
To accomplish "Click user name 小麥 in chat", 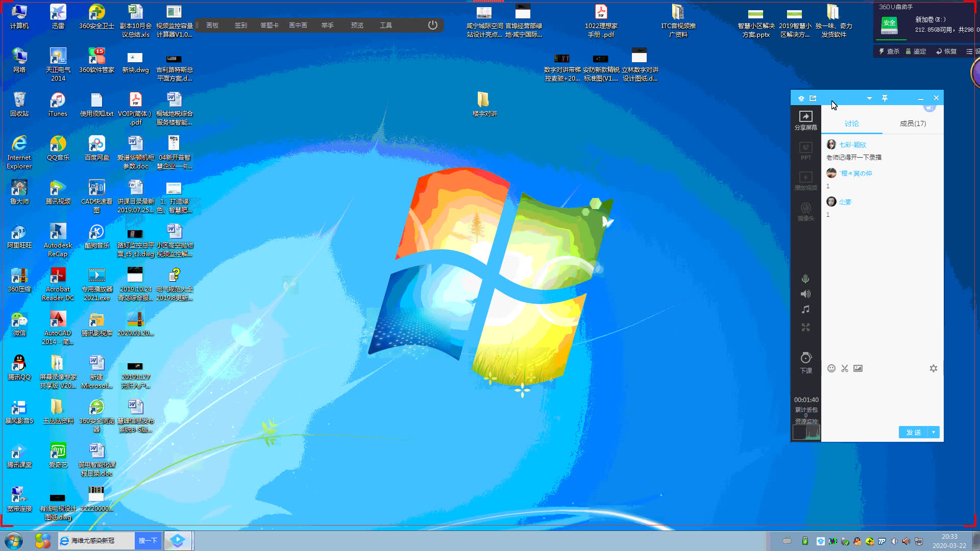I will click(845, 202).
